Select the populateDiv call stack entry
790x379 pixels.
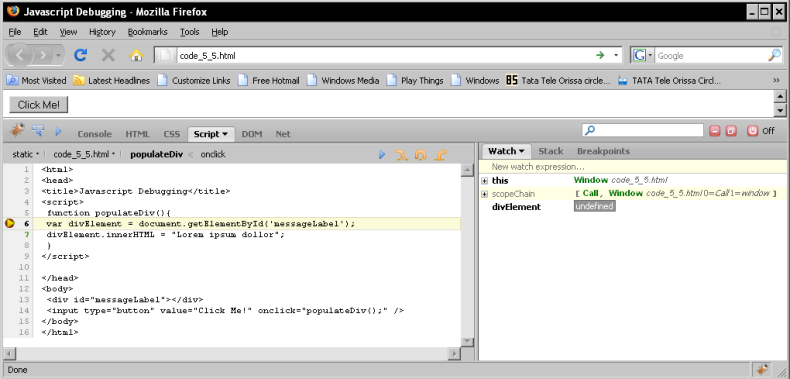[156, 155]
